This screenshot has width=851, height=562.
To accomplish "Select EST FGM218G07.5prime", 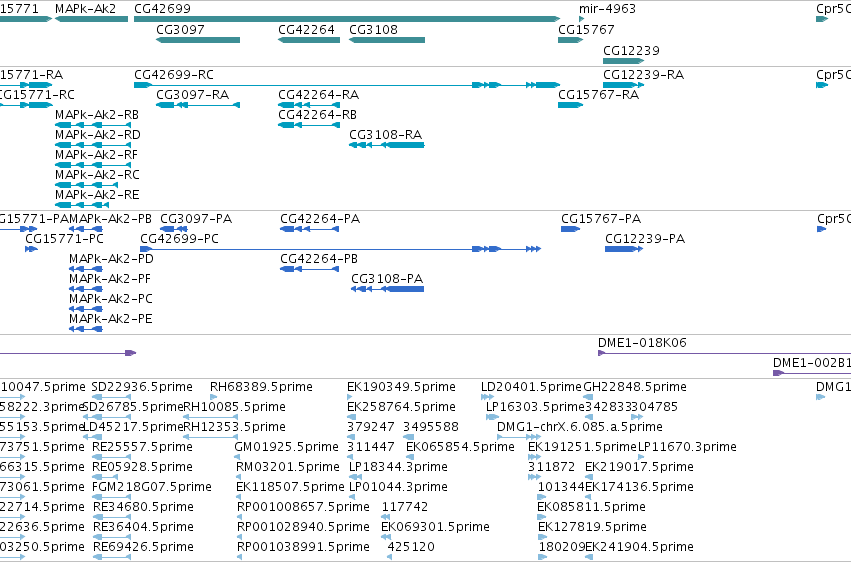I will (111, 497).
